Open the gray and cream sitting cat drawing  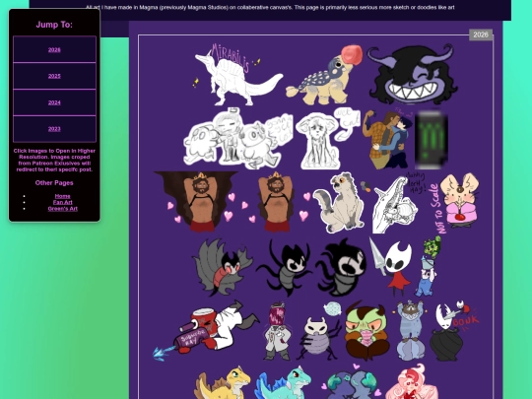[341, 203]
